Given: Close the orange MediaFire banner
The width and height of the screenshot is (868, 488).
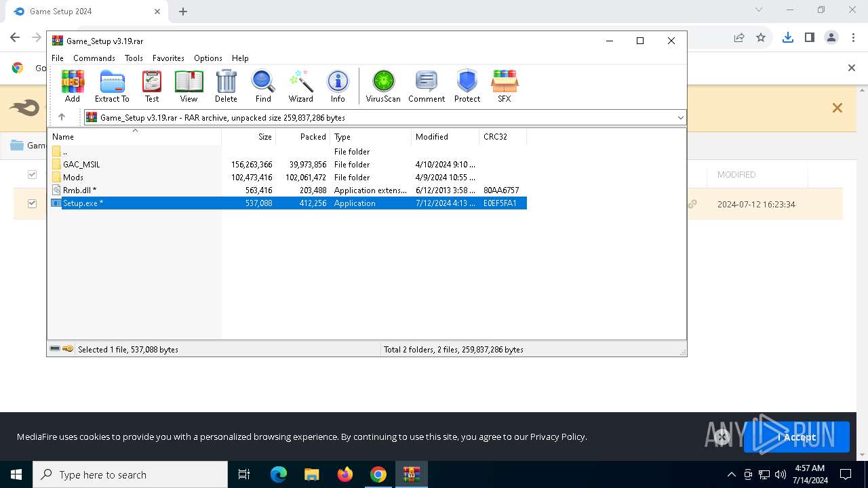Looking at the screenshot, I should 837,108.
